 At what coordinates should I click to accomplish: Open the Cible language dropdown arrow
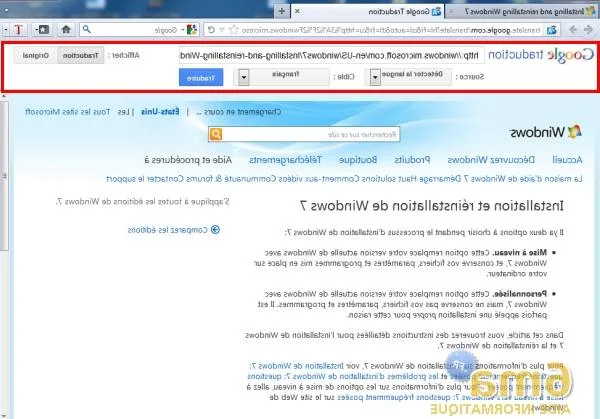tap(244, 77)
